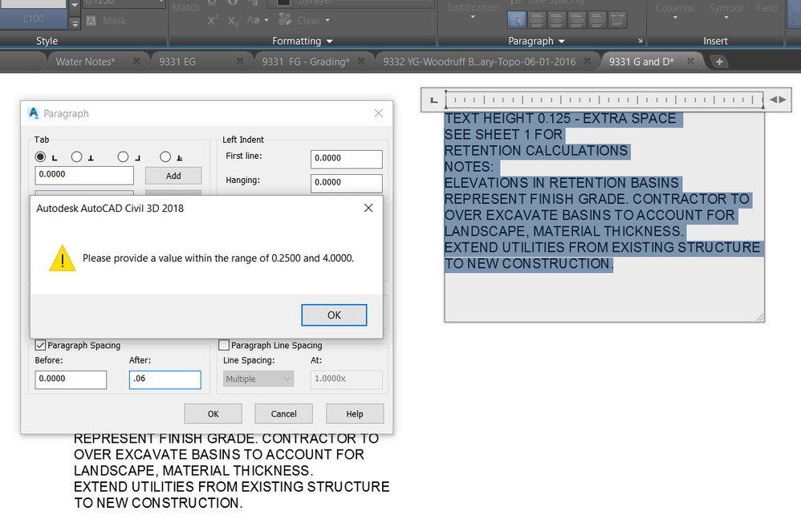Image resolution: width=801 pixels, height=532 pixels.
Task: Toggle the Paragraph Spacing checkbox
Action: pyautogui.click(x=40, y=345)
